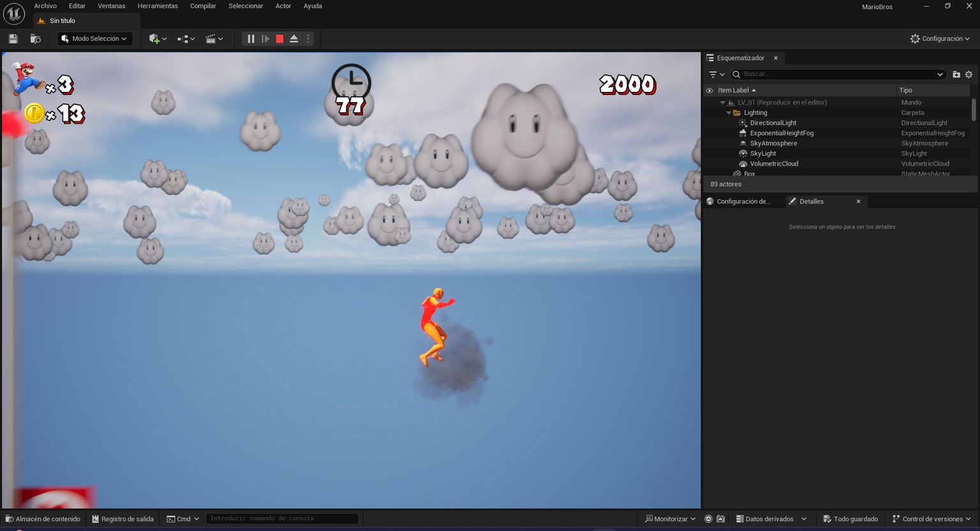Open the Registro de salida log
The image size is (980, 531).
[123, 519]
